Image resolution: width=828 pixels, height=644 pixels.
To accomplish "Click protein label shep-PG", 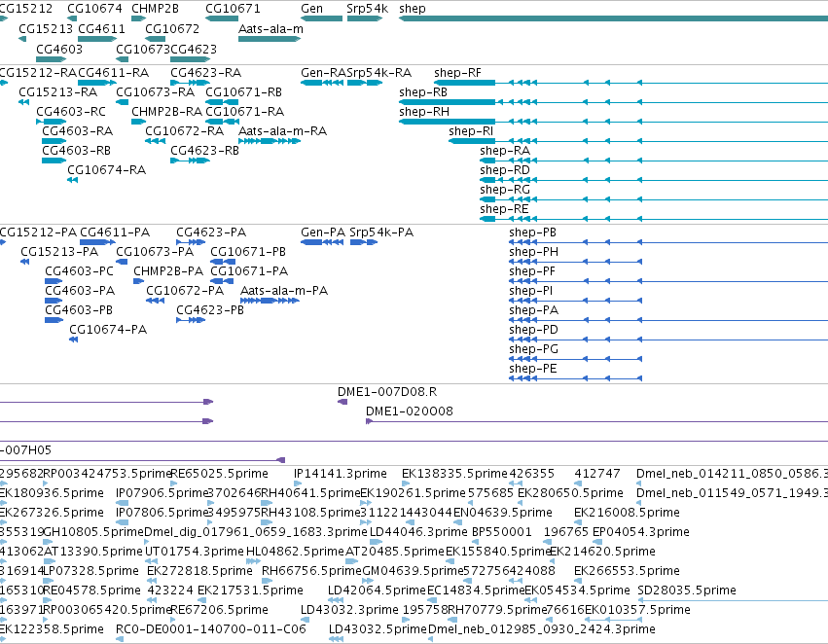I will point(533,349).
